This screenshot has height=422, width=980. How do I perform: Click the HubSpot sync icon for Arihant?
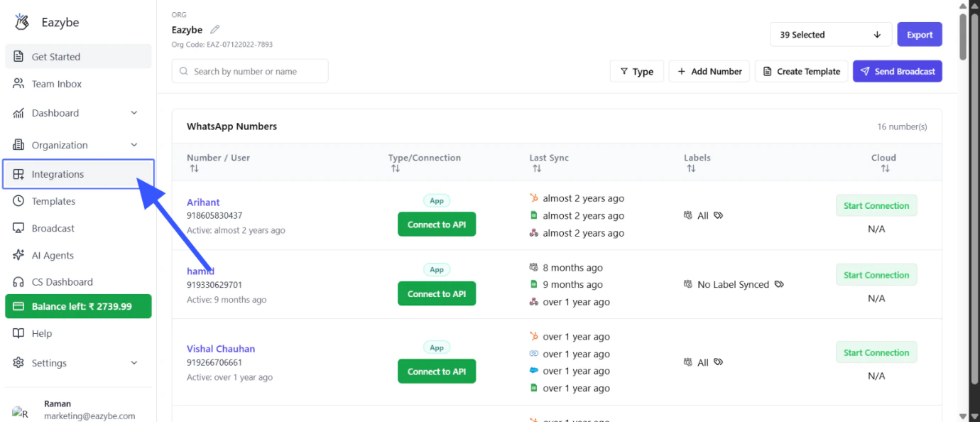click(x=534, y=198)
